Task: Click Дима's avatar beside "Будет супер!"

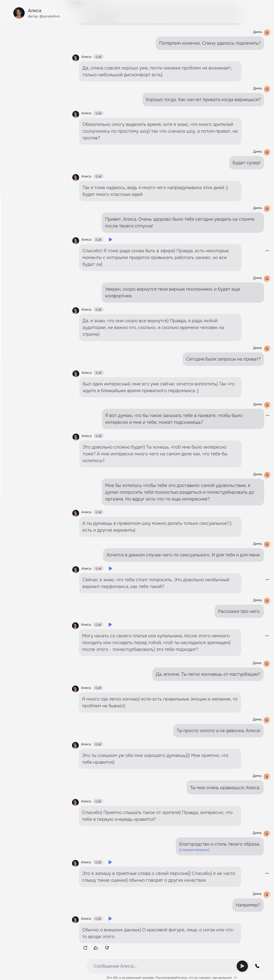Action: coord(267,152)
